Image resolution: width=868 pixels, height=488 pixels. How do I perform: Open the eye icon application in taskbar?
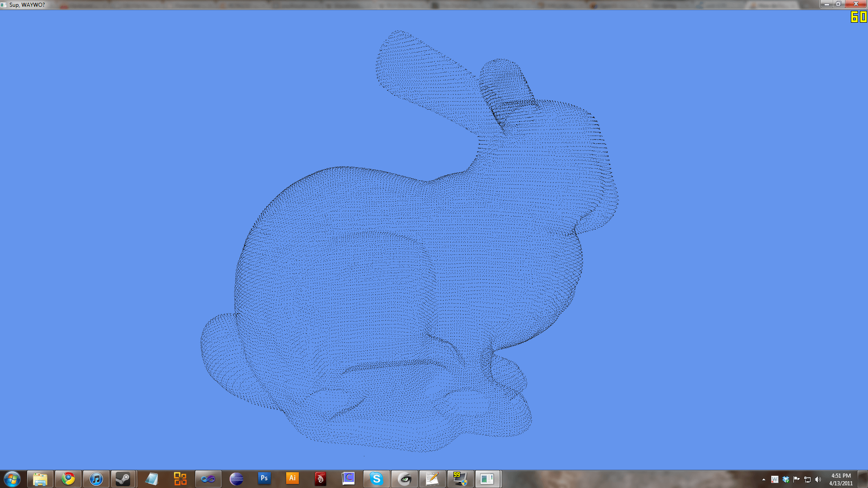tap(404, 479)
